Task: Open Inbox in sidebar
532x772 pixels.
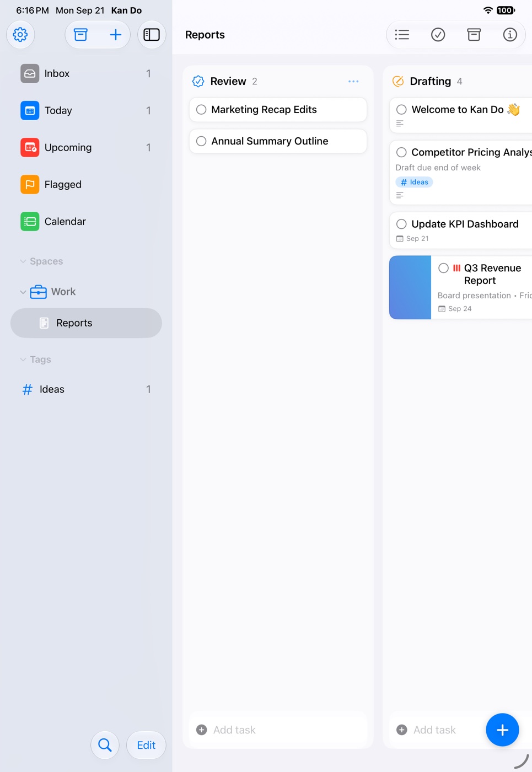Action: click(x=86, y=73)
